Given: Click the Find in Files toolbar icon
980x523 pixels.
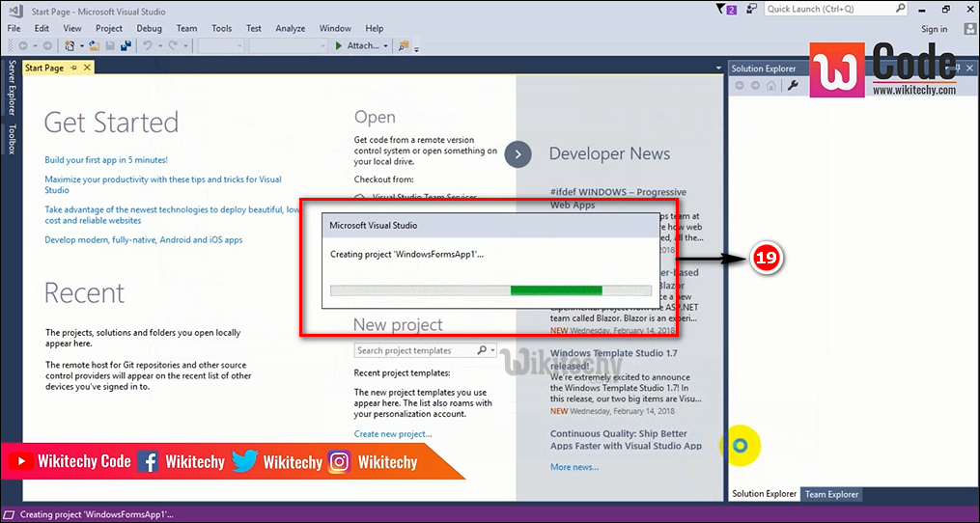Looking at the screenshot, I should (404, 45).
